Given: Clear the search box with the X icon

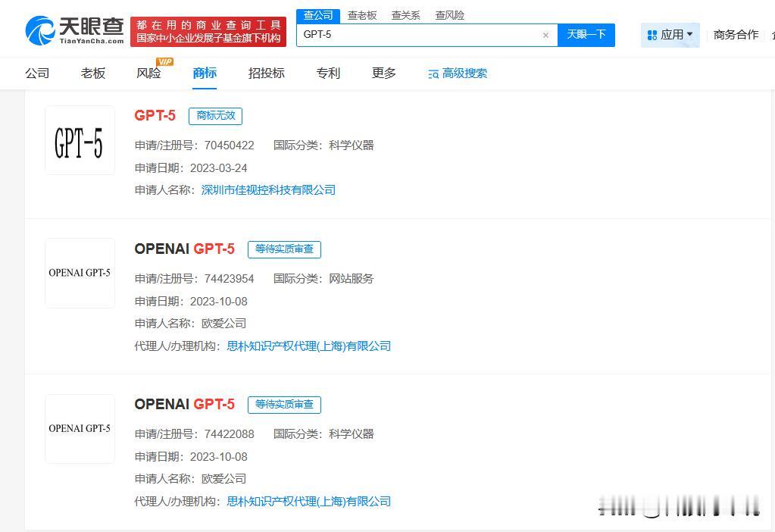Looking at the screenshot, I should coord(545,35).
